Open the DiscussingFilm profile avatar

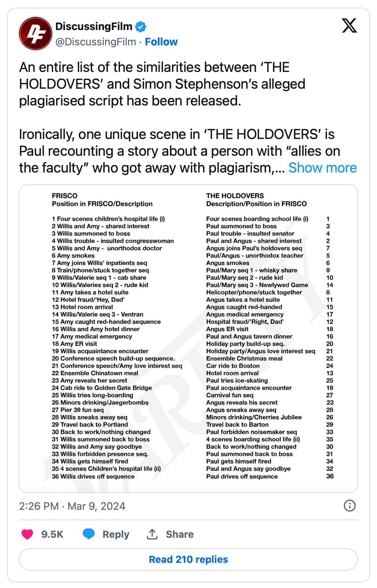(x=35, y=34)
